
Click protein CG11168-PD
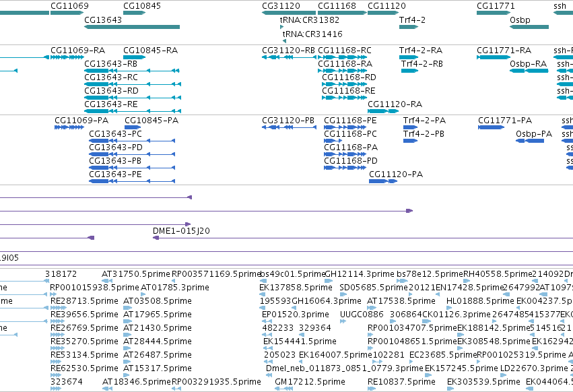point(351,161)
